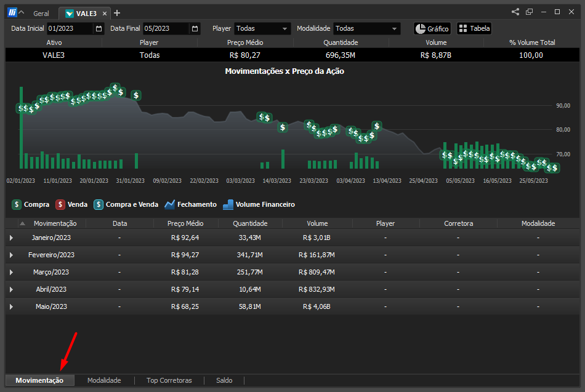Image resolution: width=585 pixels, height=392 pixels.
Task: Click the 14/03/2023 chart axis date
Action: tap(277, 180)
